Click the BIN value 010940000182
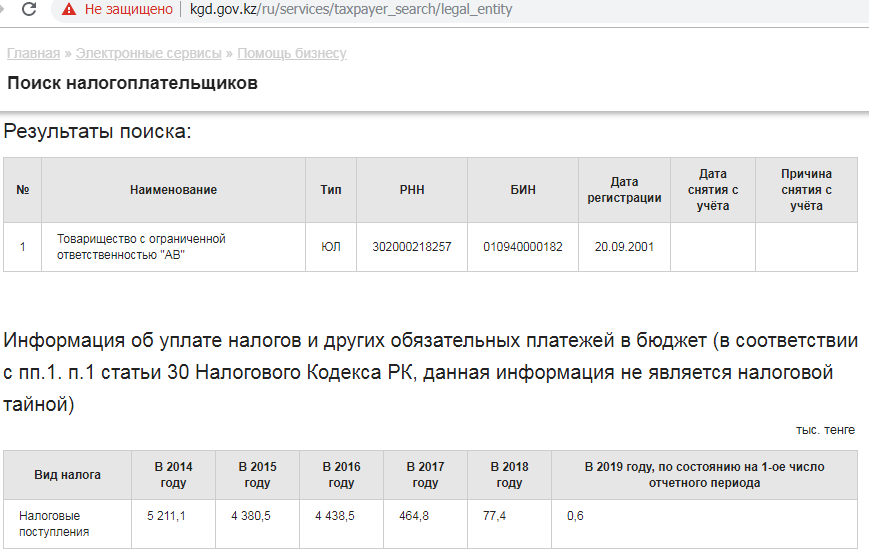Image resolution: width=869 pixels, height=559 pixels. 523,247
